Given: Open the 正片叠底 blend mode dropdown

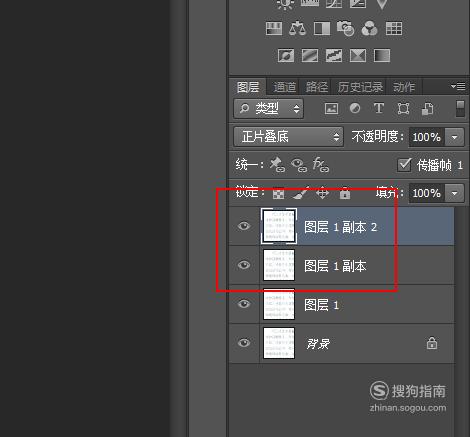Looking at the screenshot, I should pyautogui.click(x=289, y=137).
